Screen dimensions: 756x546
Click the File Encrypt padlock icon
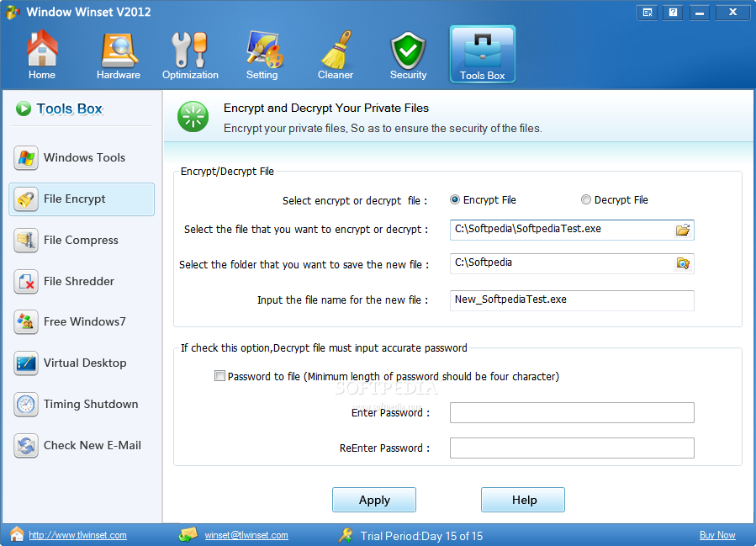click(26, 199)
